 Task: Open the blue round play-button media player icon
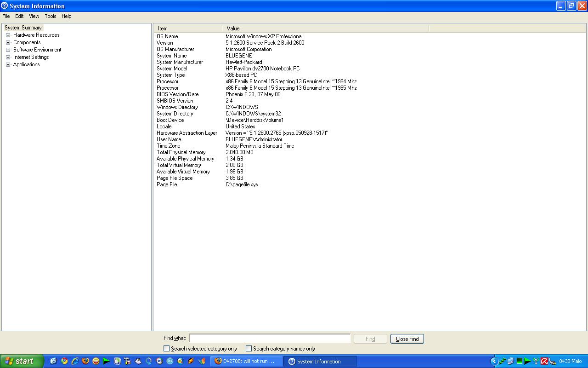[159, 361]
